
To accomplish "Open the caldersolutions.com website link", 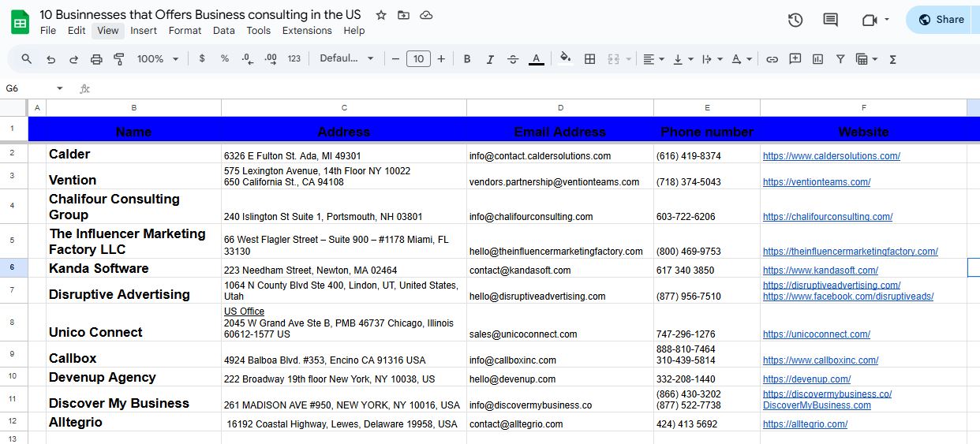I will tap(831, 156).
